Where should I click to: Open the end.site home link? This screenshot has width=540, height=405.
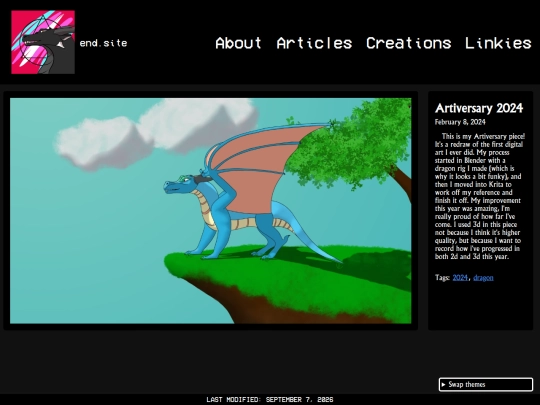pos(103,43)
